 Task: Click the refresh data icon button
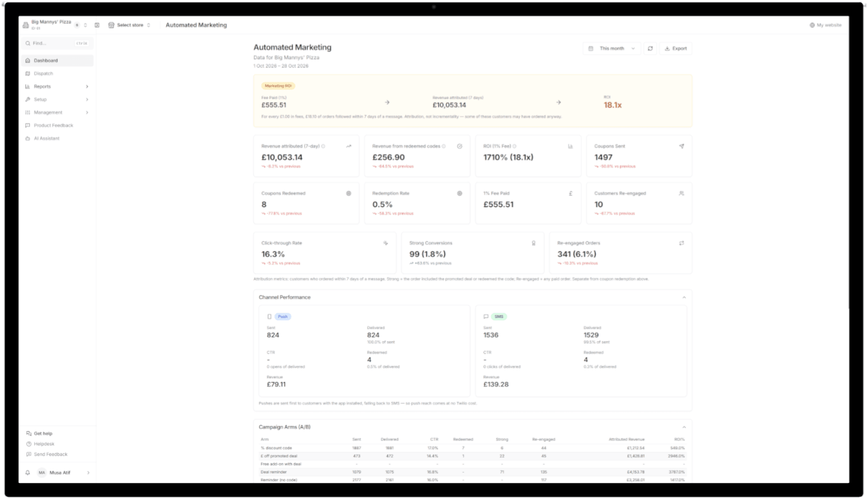point(650,49)
